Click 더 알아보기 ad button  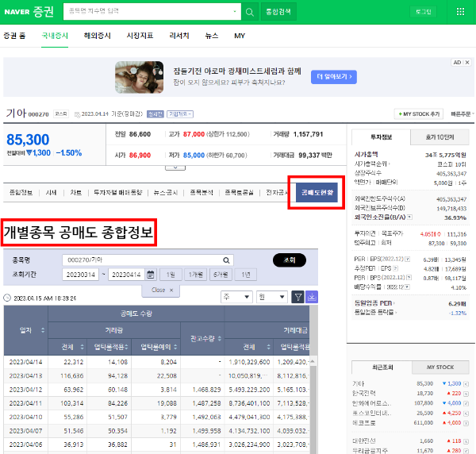(334, 77)
